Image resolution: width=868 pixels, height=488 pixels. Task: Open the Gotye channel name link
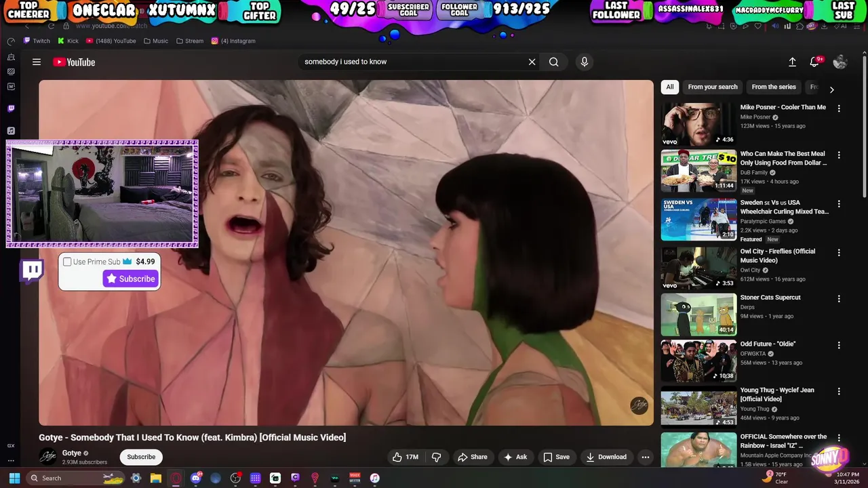(72, 453)
